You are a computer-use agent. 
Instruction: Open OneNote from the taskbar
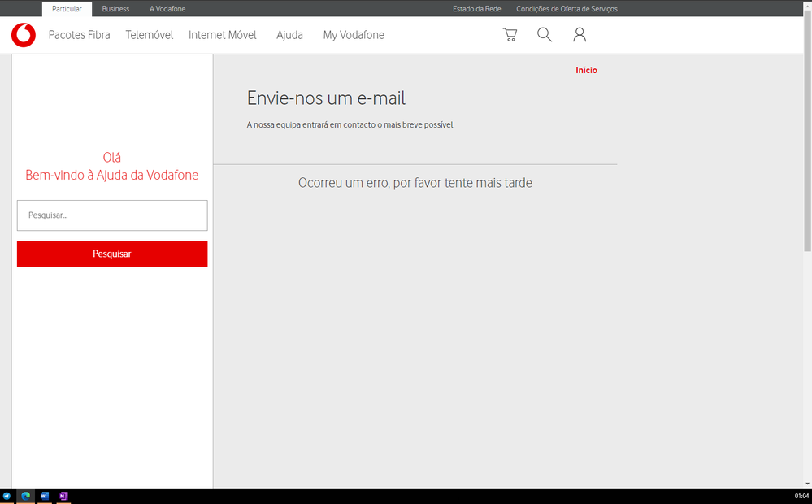coord(63,496)
